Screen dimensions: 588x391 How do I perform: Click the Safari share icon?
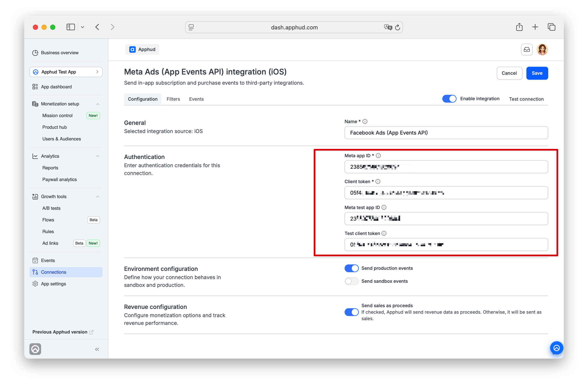[519, 27]
